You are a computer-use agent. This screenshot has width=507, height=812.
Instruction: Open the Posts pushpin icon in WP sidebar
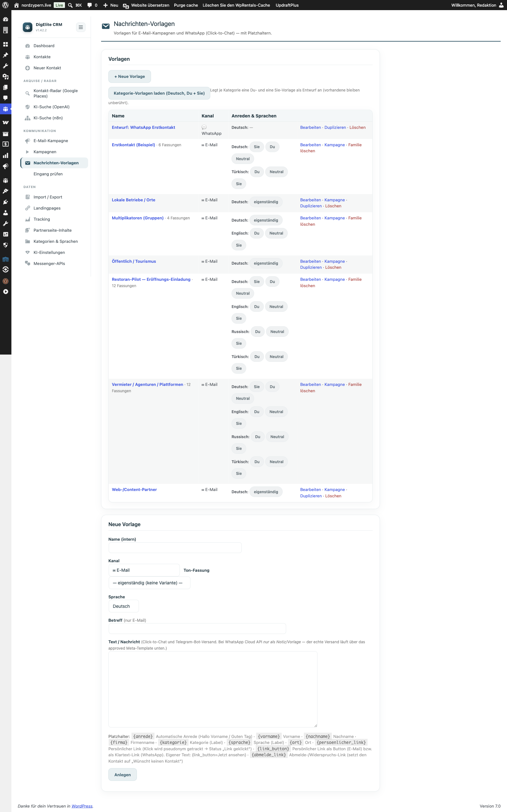click(x=5, y=55)
